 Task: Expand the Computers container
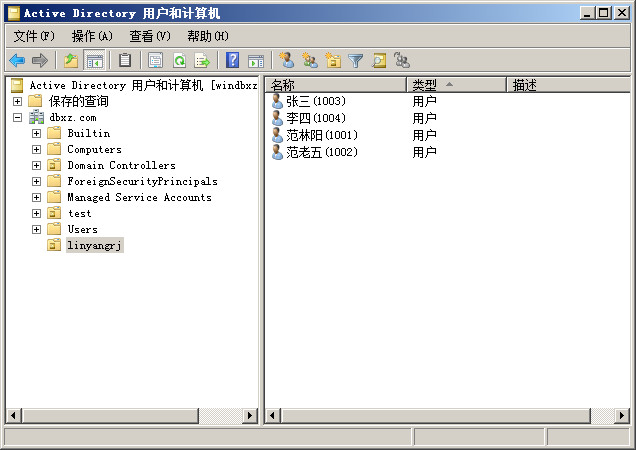[x=37, y=149]
